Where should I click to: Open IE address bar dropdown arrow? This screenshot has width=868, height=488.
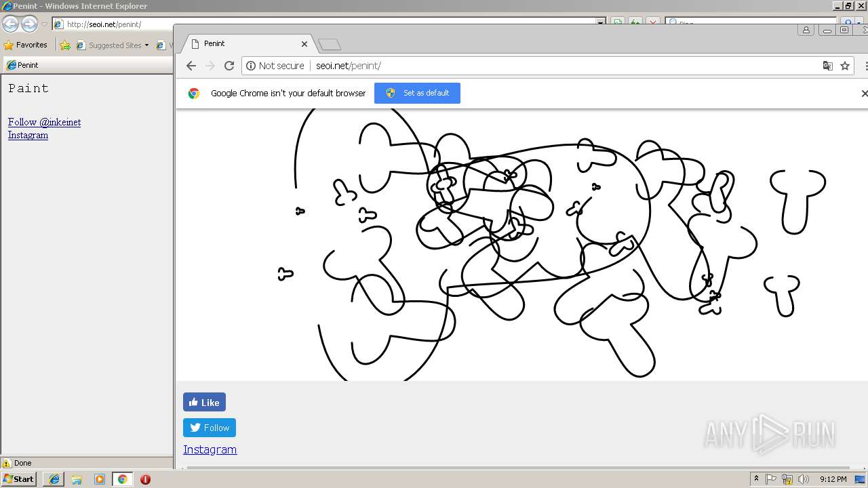click(x=601, y=22)
